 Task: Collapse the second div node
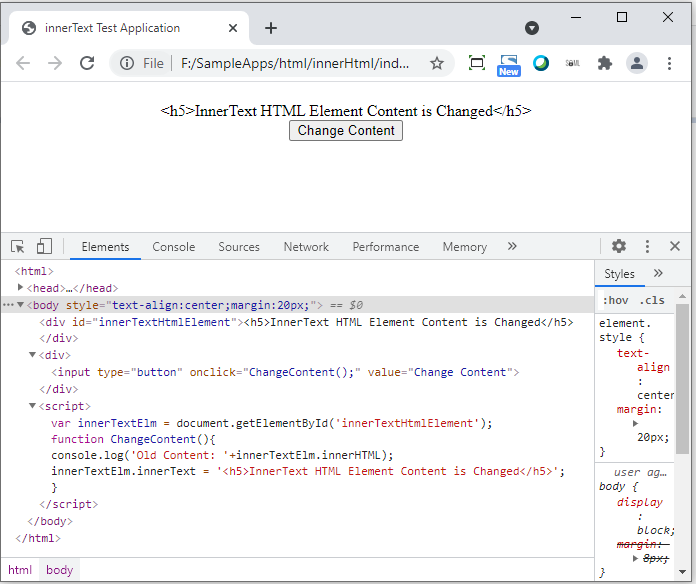coord(32,355)
